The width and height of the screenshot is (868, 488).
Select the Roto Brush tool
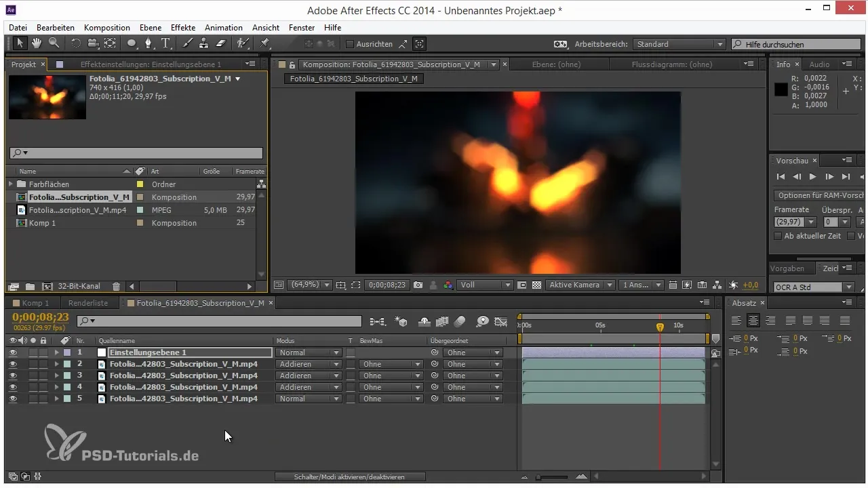(x=242, y=43)
